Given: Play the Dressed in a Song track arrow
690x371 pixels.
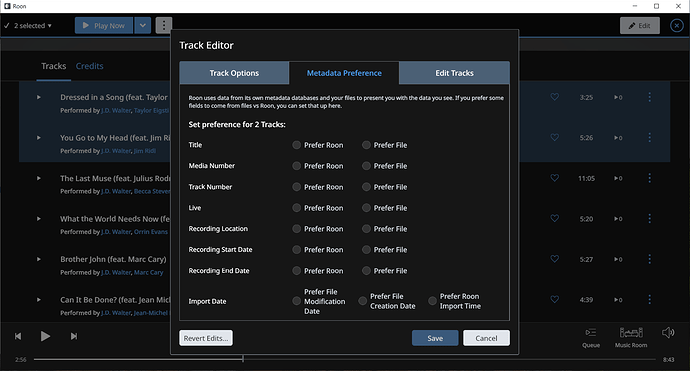Looking at the screenshot, I should [39, 97].
